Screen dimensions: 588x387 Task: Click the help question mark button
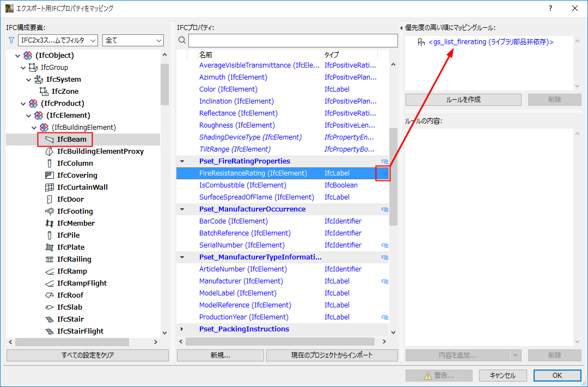point(550,8)
